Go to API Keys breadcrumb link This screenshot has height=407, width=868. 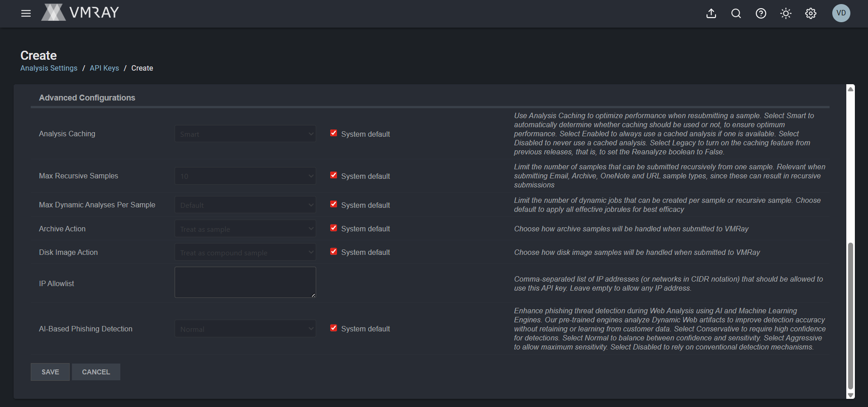pos(104,68)
